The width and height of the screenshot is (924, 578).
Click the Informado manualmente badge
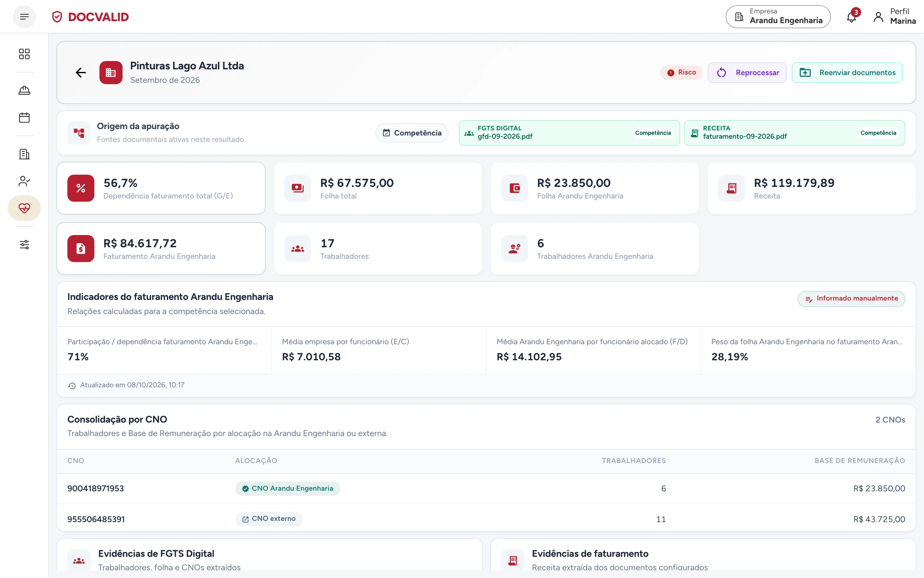click(x=851, y=299)
